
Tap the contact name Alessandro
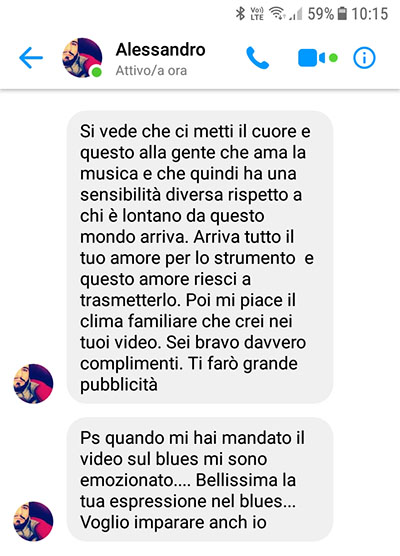(x=160, y=49)
